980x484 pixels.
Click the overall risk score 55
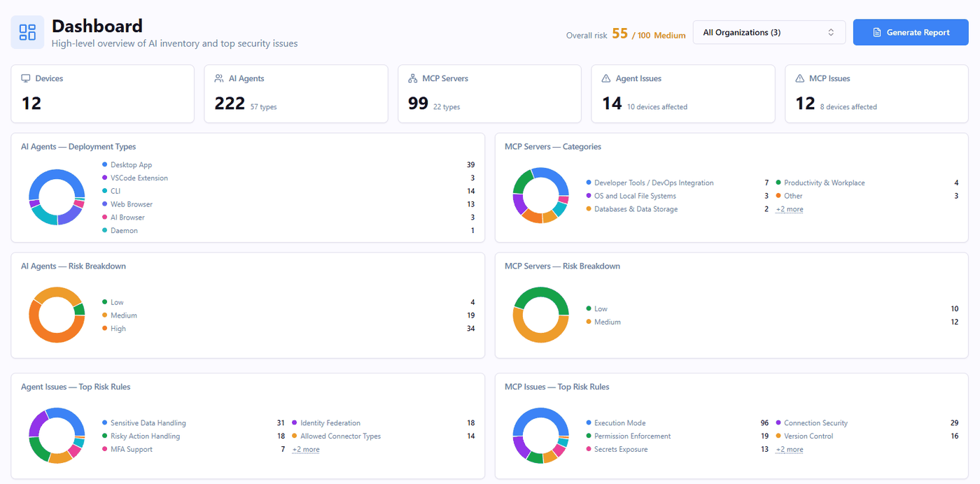tap(619, 34)
